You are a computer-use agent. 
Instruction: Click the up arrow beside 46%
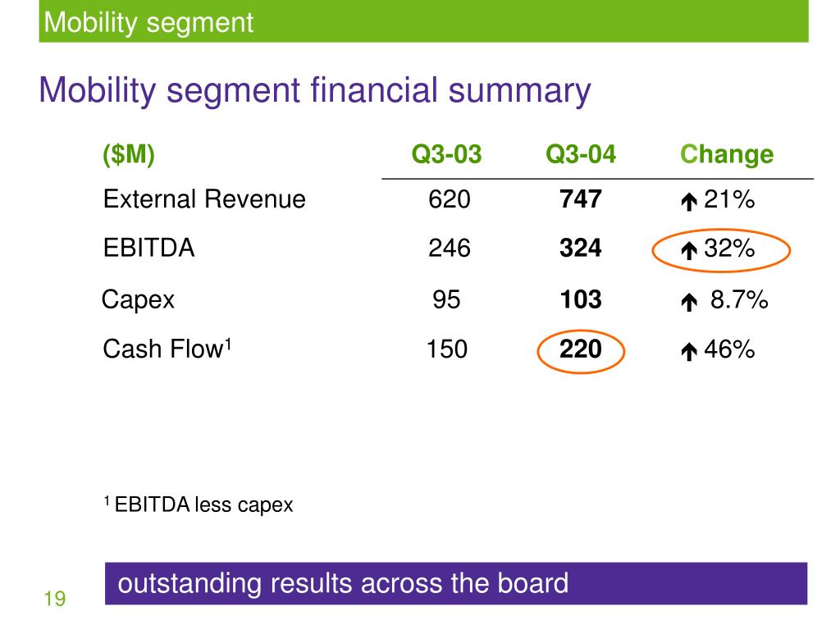(x=689, y=351)
